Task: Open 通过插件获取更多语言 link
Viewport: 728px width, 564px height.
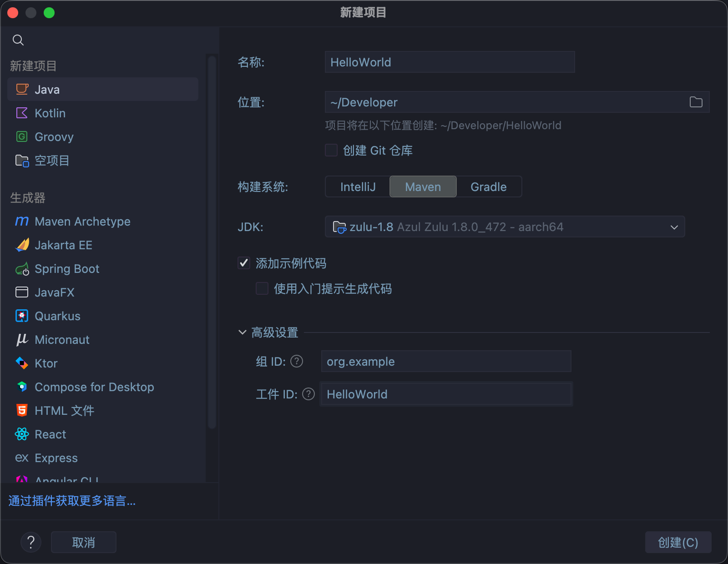Action: coord(72,501)
